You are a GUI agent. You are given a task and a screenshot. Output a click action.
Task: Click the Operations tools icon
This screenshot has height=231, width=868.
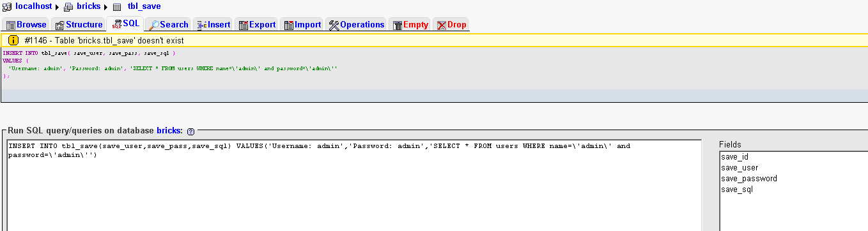pyautogui.click(x=334, y=25)
